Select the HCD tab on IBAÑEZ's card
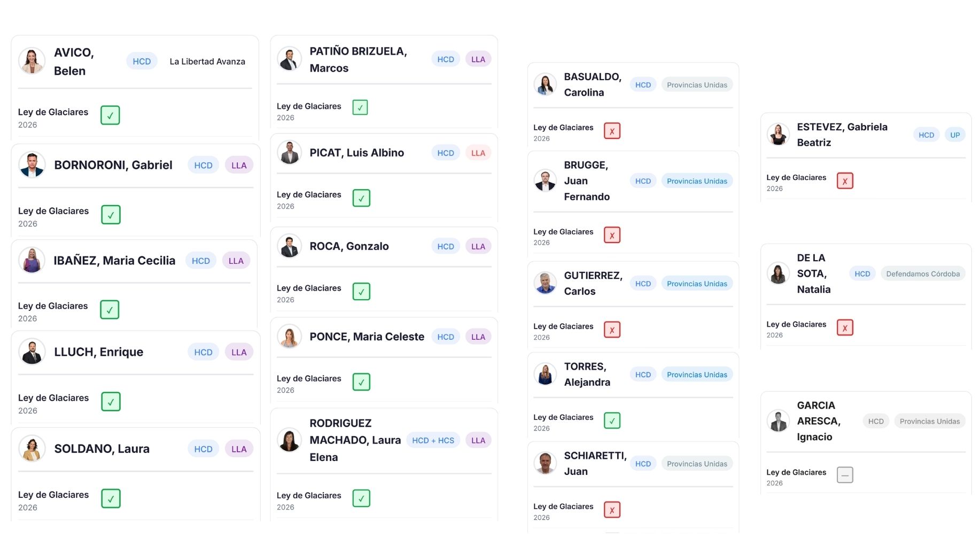The height and width of the screenshot is (547, 980). [201, 260]
